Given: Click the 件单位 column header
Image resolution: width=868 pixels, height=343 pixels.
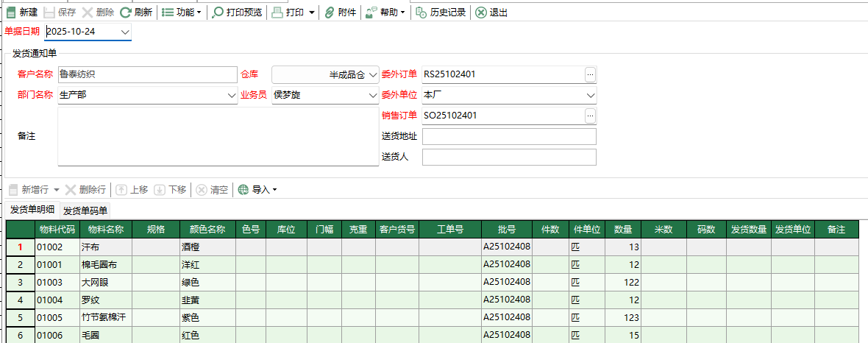Looking at the screenshot, I should click(x=586, y=230).
